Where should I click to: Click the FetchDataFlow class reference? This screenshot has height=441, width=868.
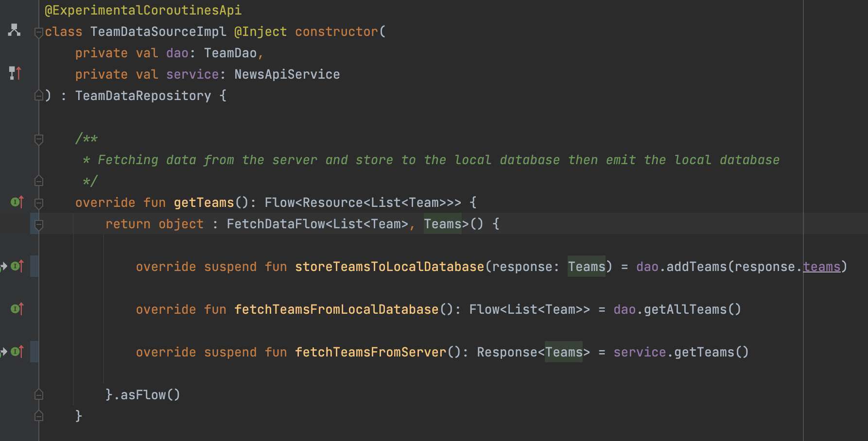coord(276,224)
